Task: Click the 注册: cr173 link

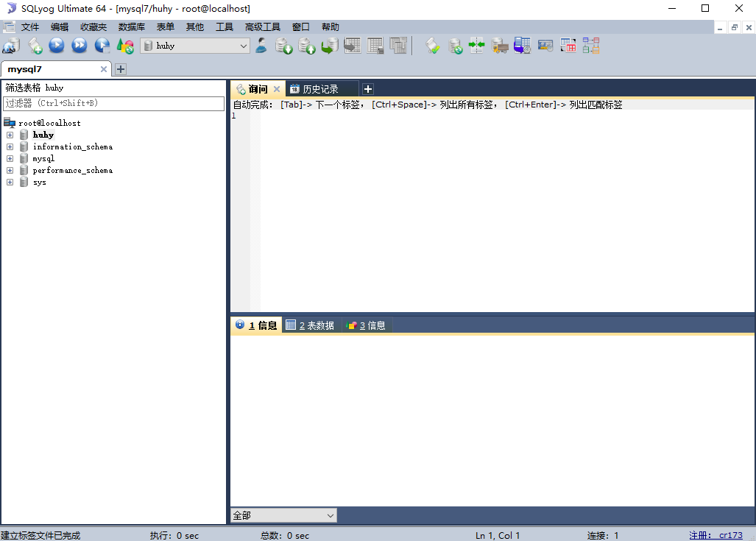Action: click(716, 535)
